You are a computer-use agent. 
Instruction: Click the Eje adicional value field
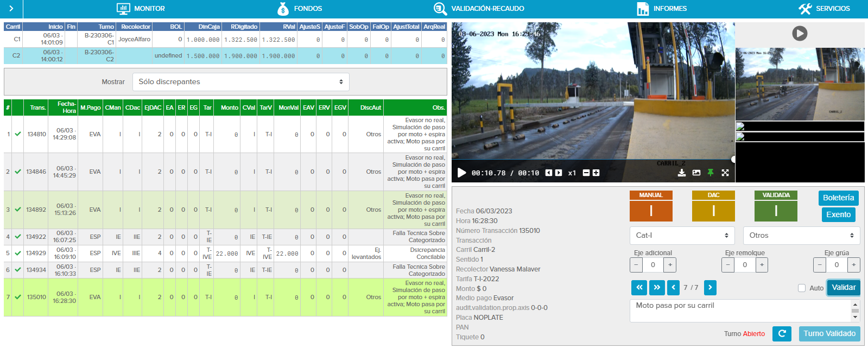click(653, 265)
